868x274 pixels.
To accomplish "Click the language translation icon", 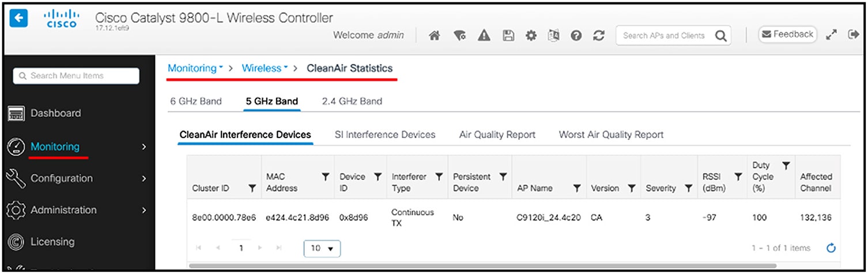I will (554, 36).
